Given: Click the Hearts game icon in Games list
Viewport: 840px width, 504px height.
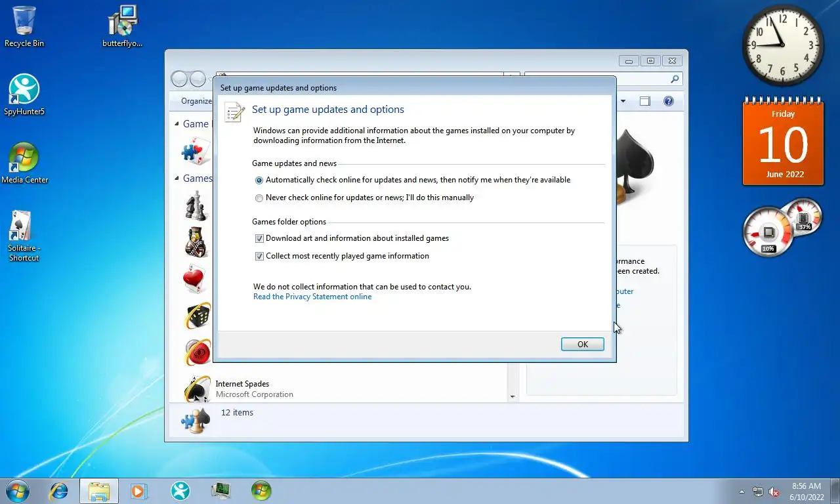Looking at the screenshot, I should [196, 279].
